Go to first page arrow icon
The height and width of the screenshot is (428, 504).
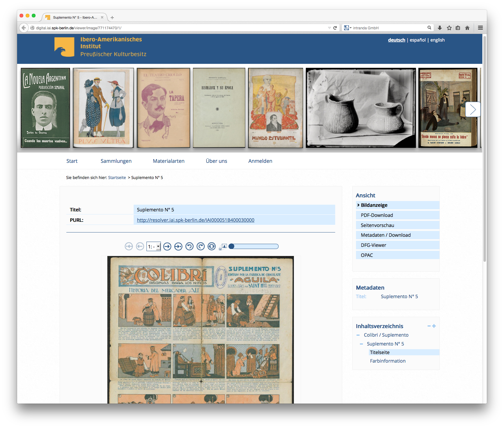coord(129,246)
